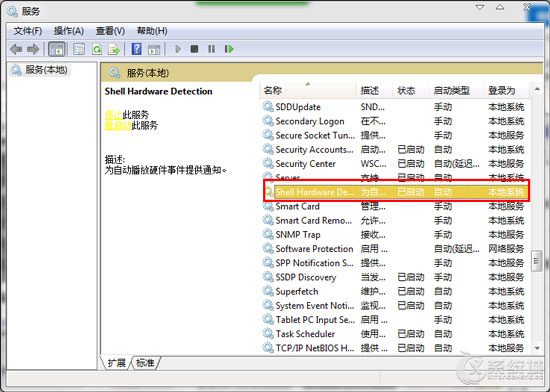550x392 pixels.
Task: Open the 查看(V) menu
Action: pos(110,31)
